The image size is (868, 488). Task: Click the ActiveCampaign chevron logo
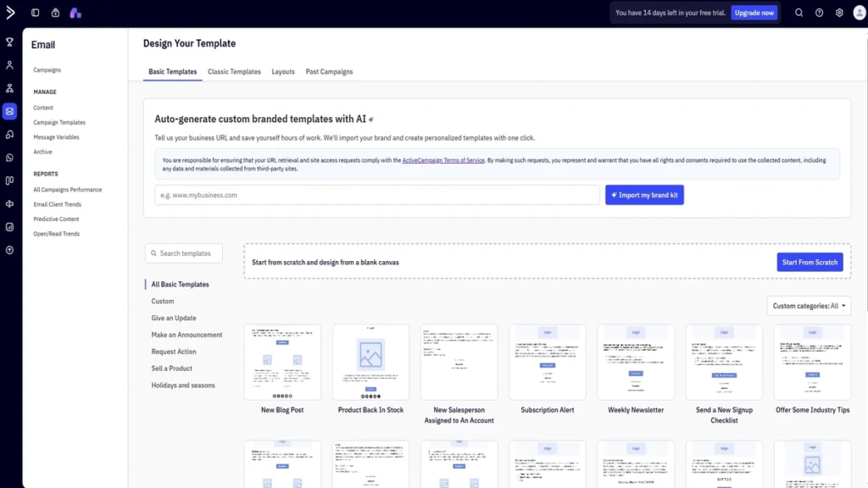[10, 12]
